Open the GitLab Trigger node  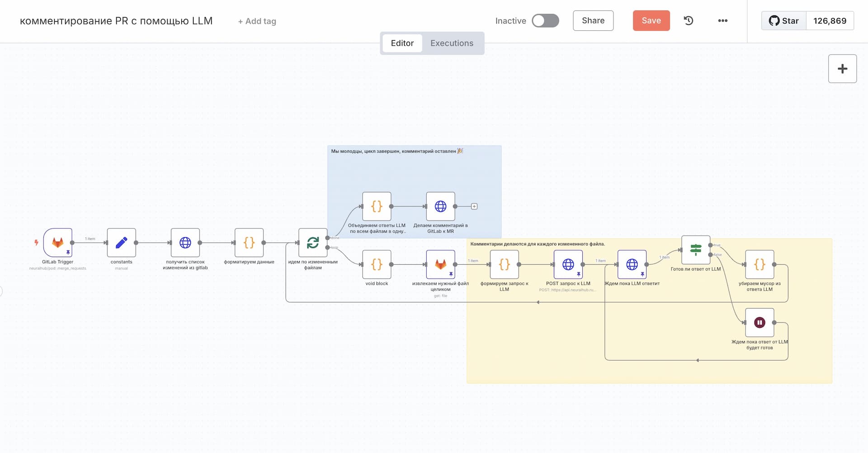(x=57, y=243)
